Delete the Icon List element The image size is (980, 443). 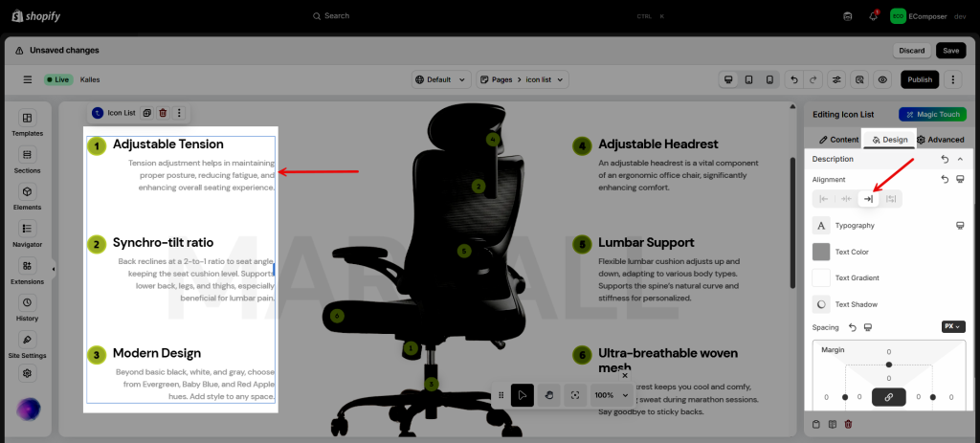(x=163, y=113)
